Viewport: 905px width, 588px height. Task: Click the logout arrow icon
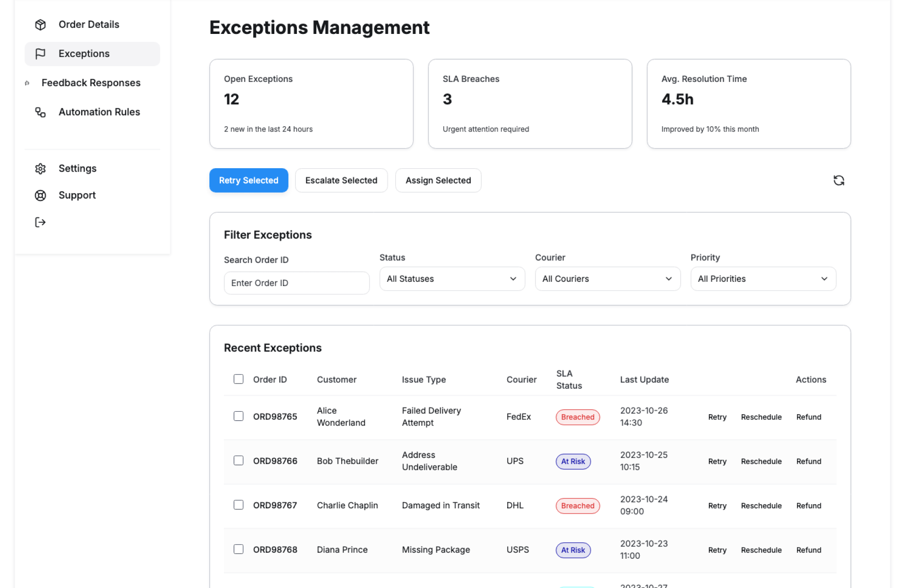[41, 222]
